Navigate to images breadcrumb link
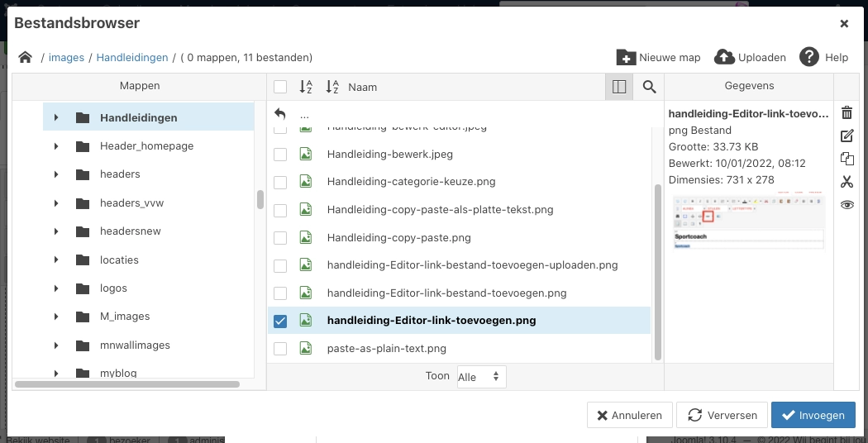 pyautogui.click(x=66, y=57)
